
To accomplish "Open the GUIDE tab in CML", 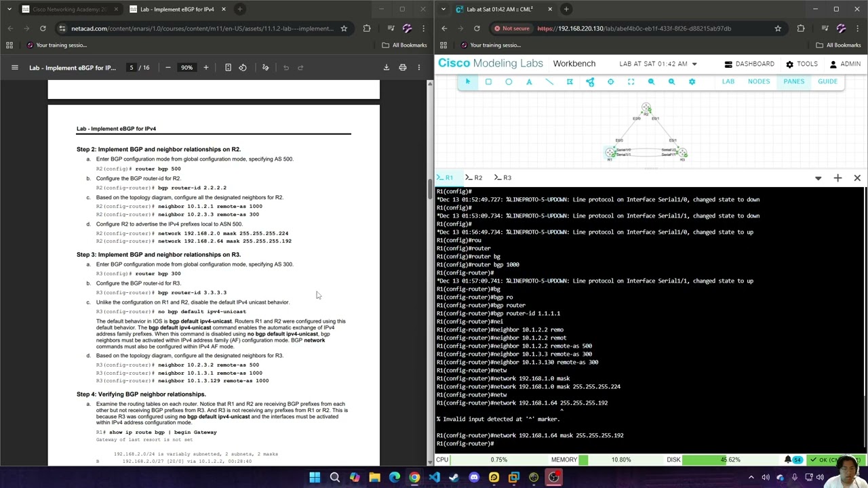I will coord(827,81).
